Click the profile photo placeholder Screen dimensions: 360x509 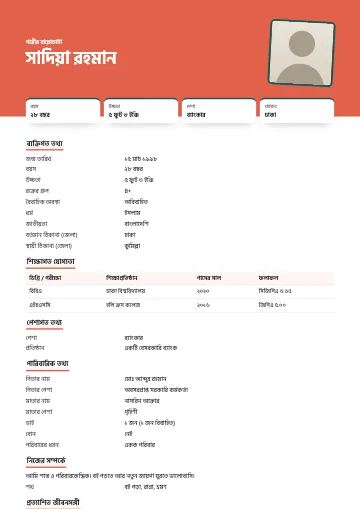[301, 53]
